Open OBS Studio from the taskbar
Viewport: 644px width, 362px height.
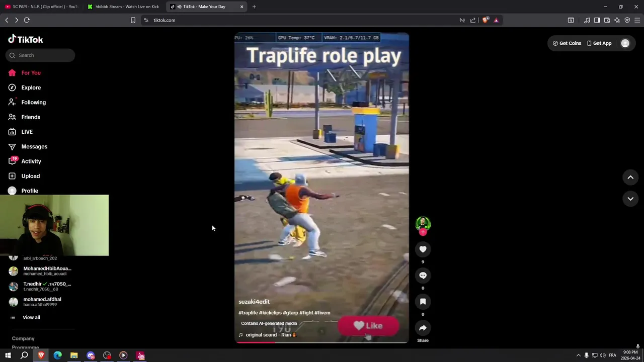point(107,355)
